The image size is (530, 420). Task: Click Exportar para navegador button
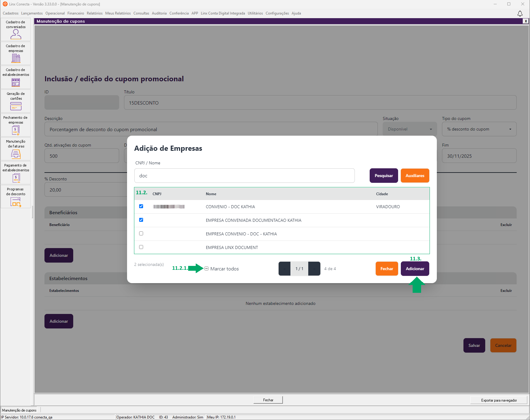click(x=499, y=400)
